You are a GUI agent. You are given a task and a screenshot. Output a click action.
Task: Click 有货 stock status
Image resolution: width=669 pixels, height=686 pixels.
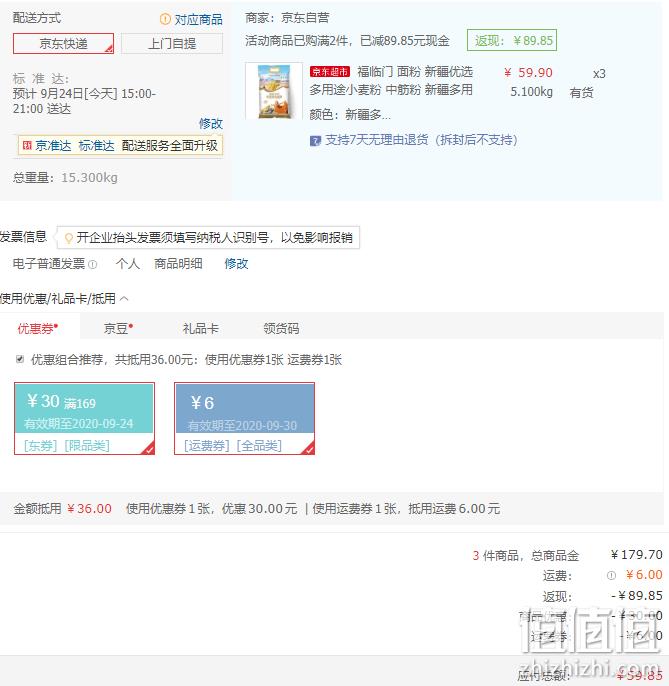(581, 92)
